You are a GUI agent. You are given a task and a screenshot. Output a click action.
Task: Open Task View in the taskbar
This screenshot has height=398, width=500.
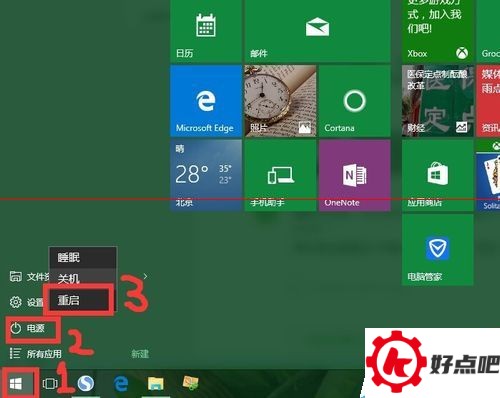(50, 384)
